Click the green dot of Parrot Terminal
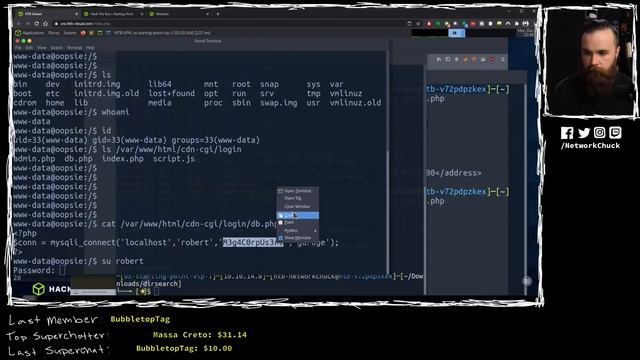Screen dimensions: 640x360 click(x=23, y=41)
